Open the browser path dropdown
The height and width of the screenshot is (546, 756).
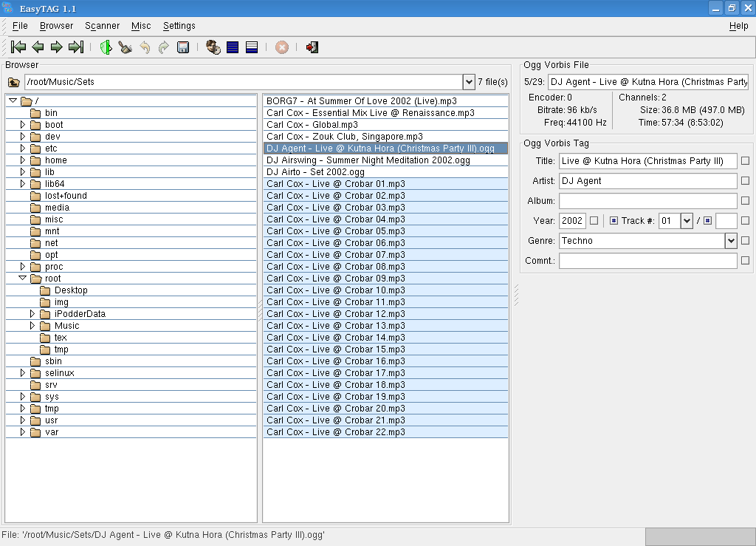469,82
